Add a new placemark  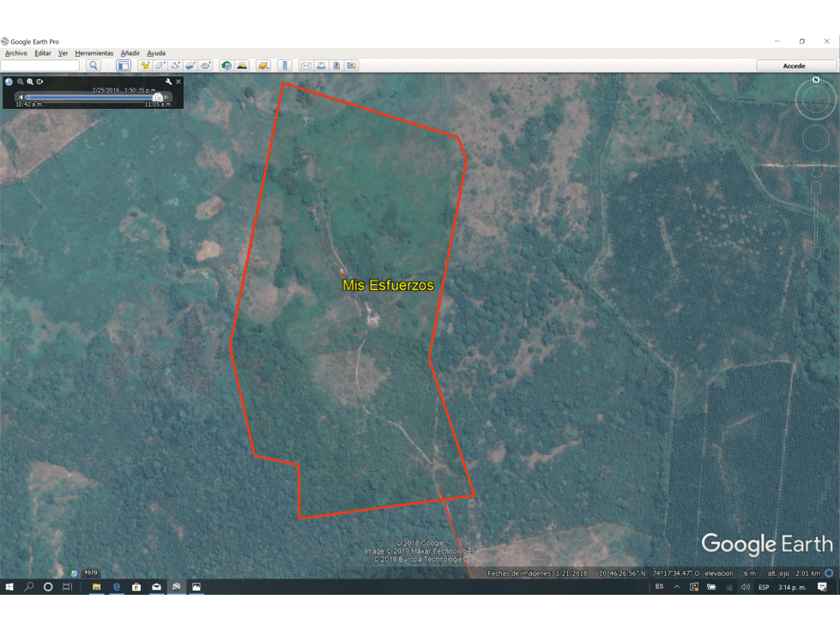point(145,65)
